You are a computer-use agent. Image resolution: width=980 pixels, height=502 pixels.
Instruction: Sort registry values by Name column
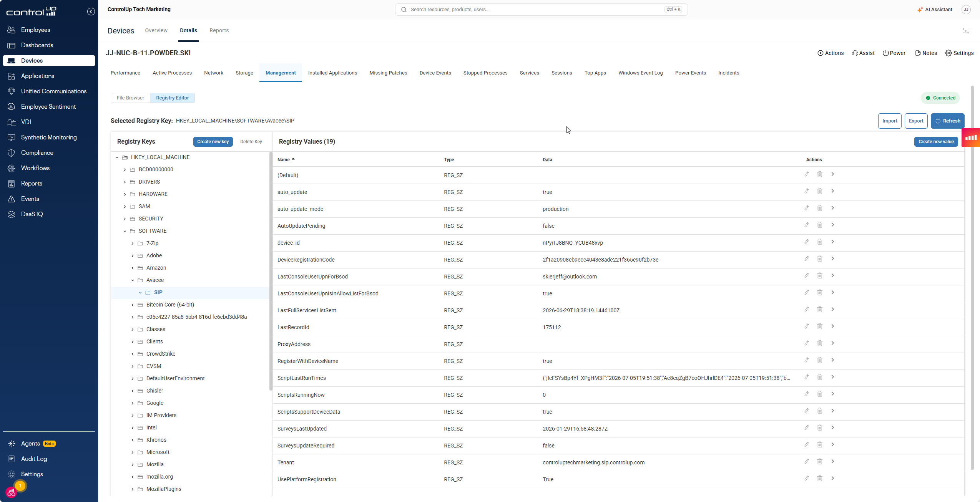click(x=286, y=159)
